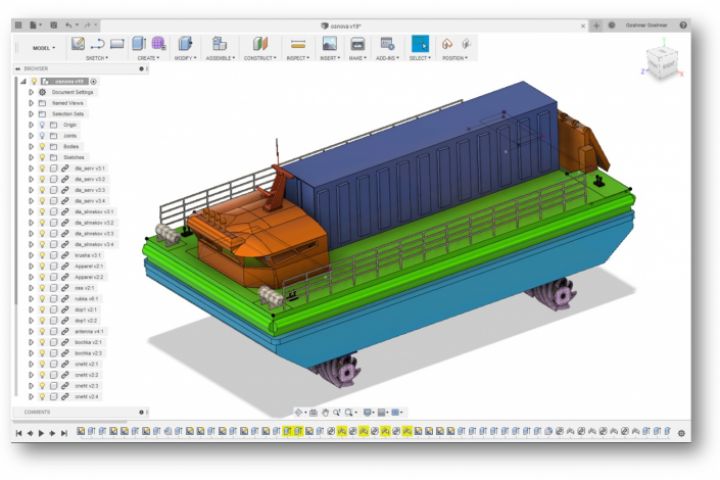Select the Offset Plane construct tool
The height and width of the screenshot is (480, 720).
pyautogui.click(x=260, y=44)
